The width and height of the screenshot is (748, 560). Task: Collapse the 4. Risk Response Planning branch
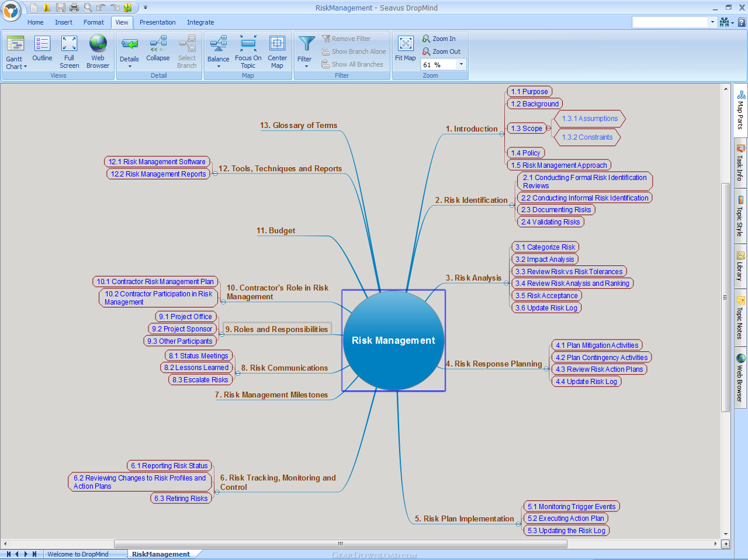point(546,369)
